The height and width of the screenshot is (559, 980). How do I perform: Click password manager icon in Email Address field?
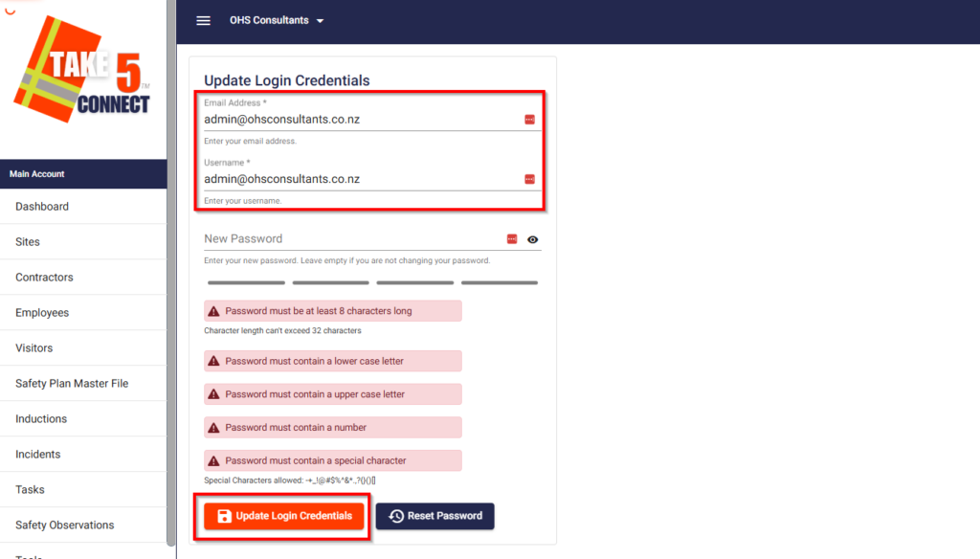[529, 120]
